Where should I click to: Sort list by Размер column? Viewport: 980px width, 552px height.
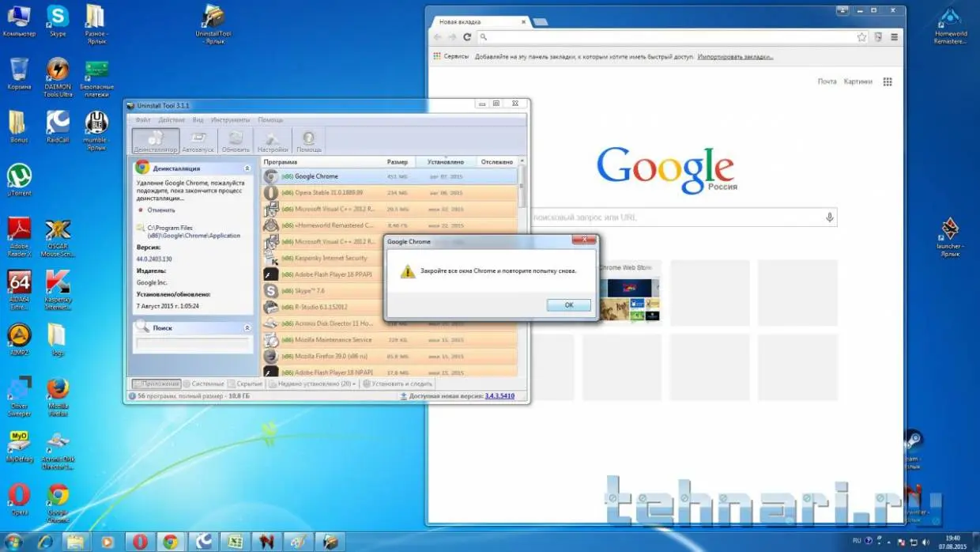[399, 161]
